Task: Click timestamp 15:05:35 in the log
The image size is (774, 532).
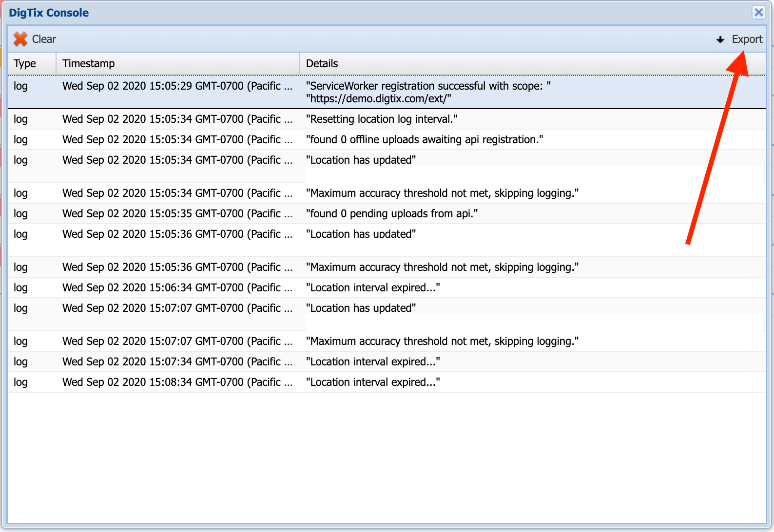Action: 177,213
